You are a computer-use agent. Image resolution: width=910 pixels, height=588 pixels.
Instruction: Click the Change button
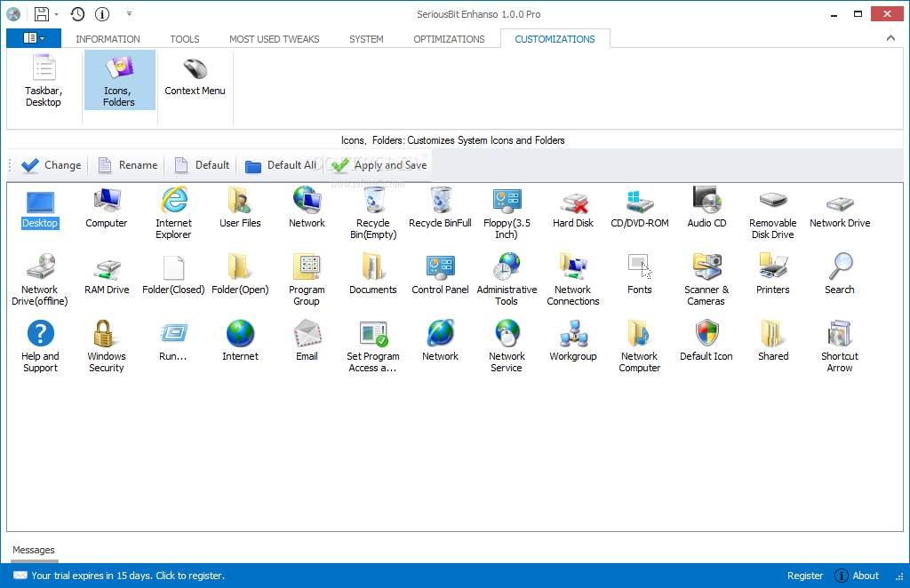[x=51, y=165]
